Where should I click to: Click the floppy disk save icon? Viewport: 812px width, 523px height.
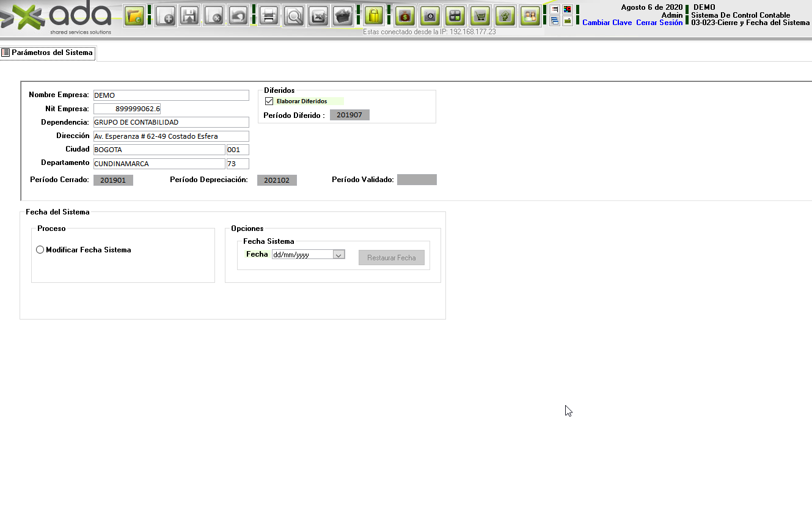coord(189,16)
